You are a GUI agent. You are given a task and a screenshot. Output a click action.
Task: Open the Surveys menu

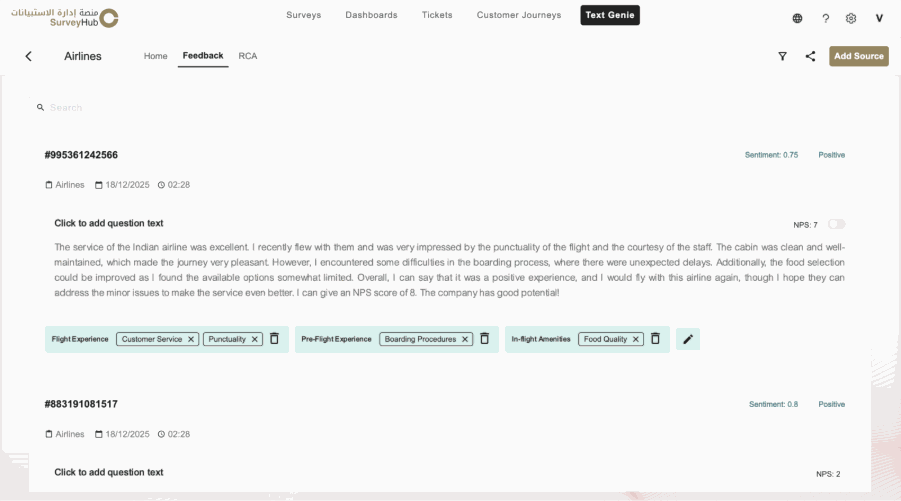click(303, 15)
